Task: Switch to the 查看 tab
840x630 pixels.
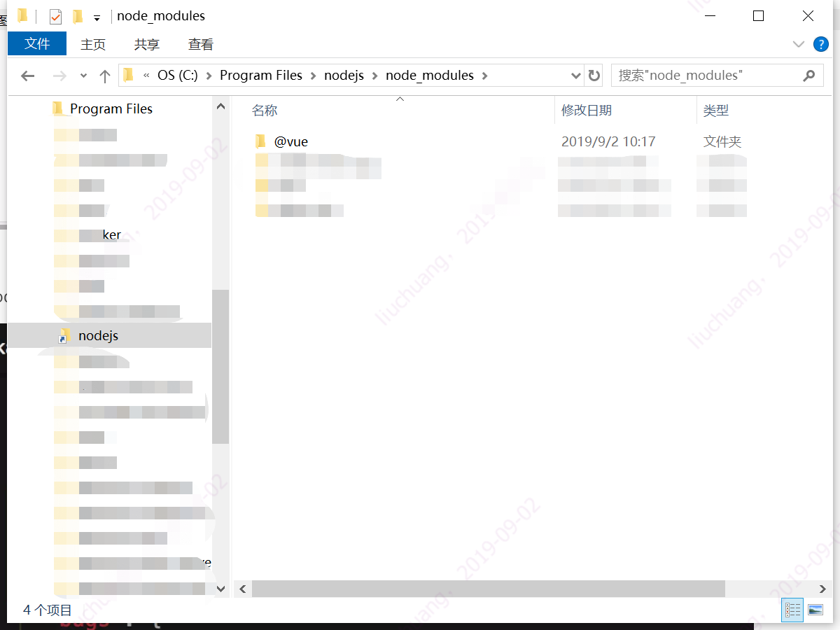Action: 201,44
